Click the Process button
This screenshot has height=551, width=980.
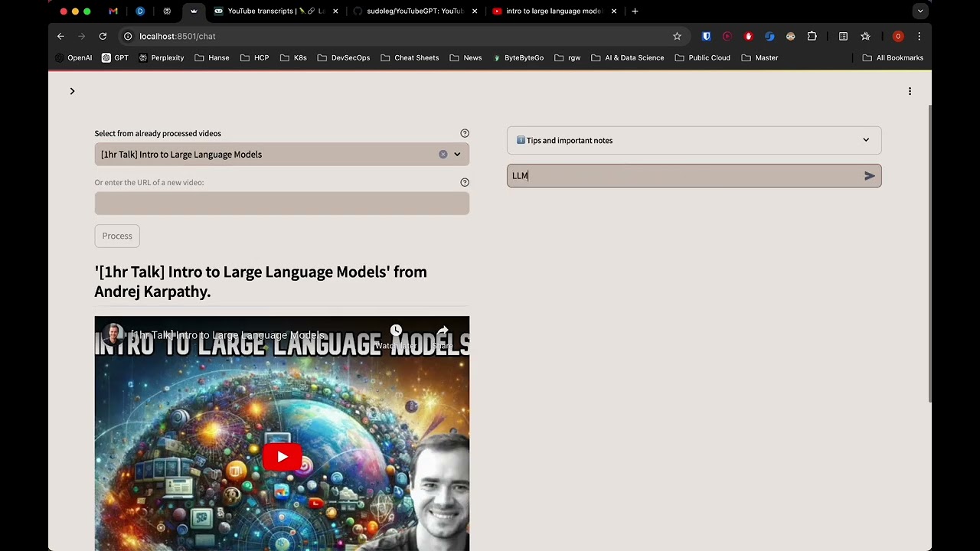(117, 236)
